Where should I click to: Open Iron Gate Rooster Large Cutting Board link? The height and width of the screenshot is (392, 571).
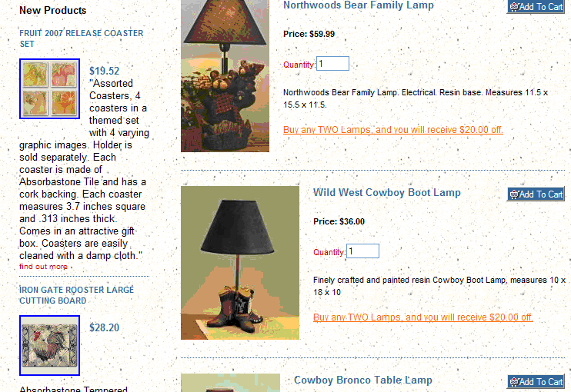point(76,295)
